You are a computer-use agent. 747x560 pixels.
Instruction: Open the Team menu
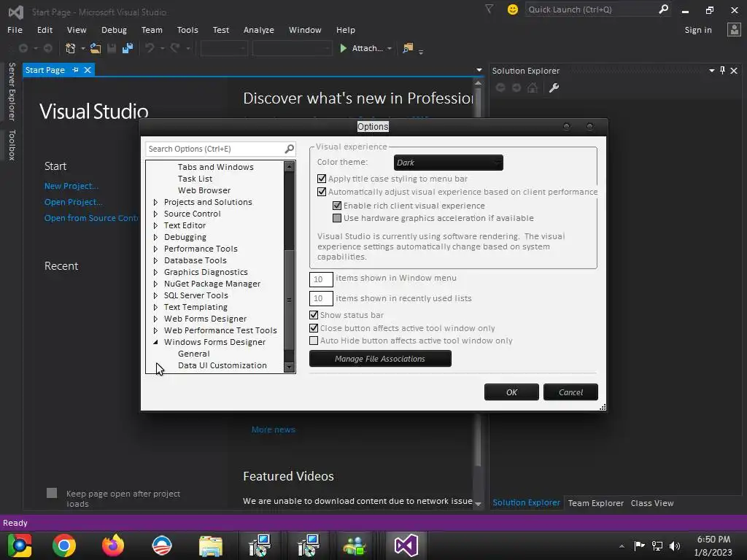[x=152, y=30]
